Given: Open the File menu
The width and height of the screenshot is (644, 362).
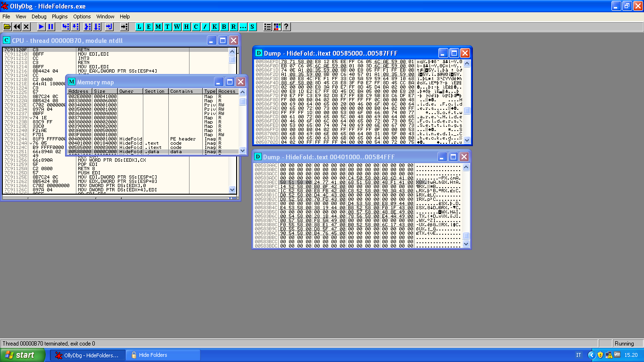Looking at the screenshot, I should [x=6, y=16].
